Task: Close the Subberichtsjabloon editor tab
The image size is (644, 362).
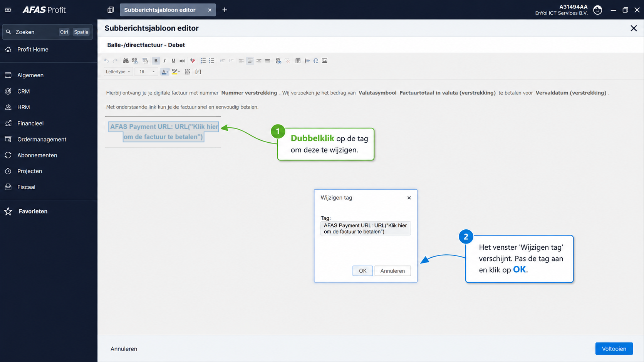Action: [x=210, y=10]
